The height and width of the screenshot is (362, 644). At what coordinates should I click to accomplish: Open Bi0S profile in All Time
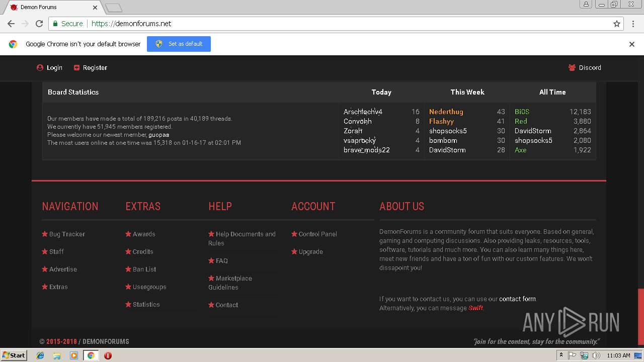click(x=522, y=112)
